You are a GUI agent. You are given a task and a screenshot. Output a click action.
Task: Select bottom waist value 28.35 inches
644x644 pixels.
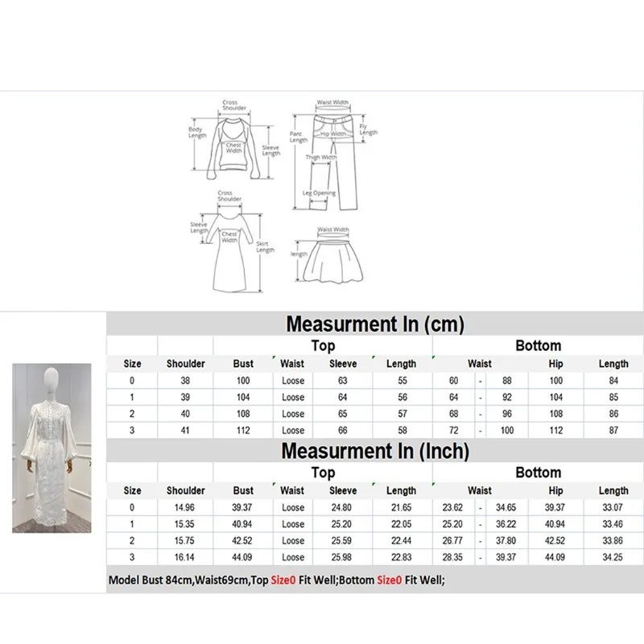pos(452,557)
